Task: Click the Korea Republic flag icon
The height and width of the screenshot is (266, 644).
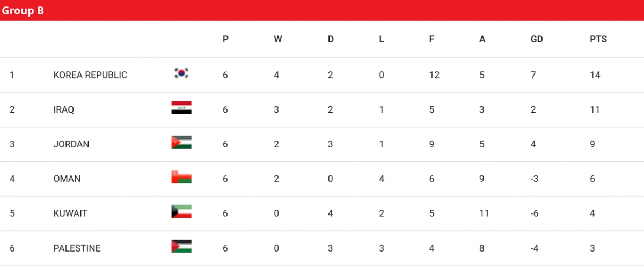Action: click(x=181, y=73)
